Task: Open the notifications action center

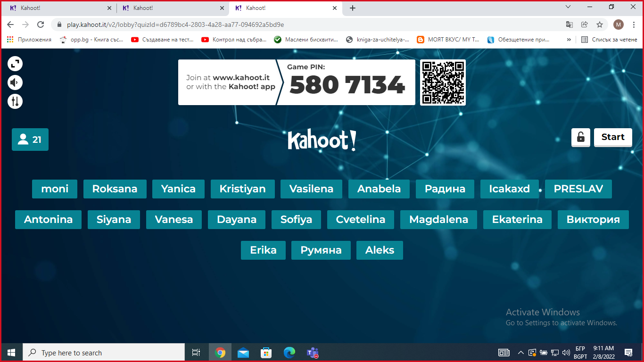Action: tap(628, 353)
